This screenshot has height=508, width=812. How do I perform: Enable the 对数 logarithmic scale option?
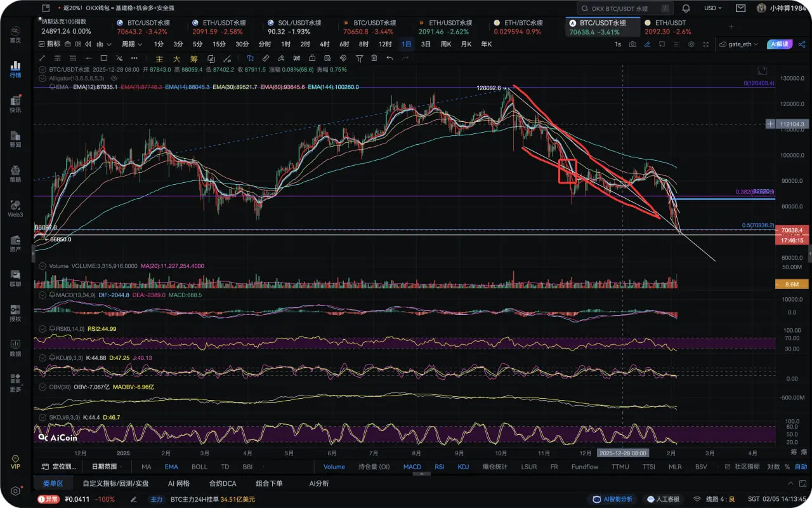[x=773, y=467]
